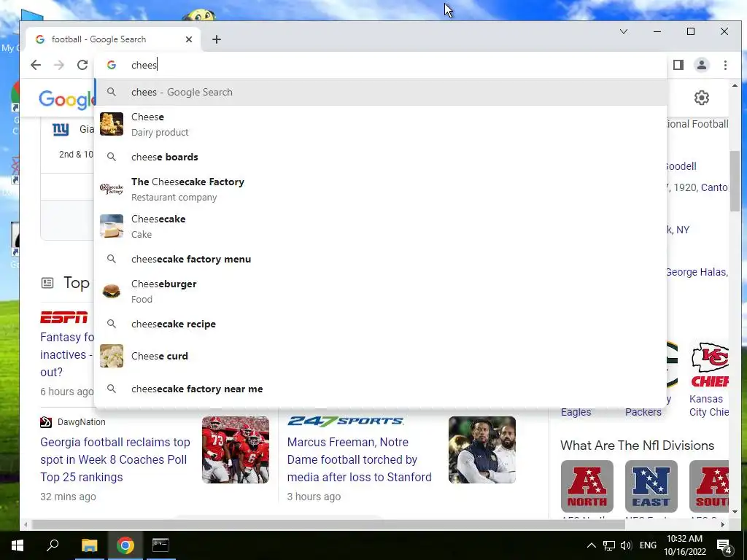Click the Google logo on the page

[66, 99]
